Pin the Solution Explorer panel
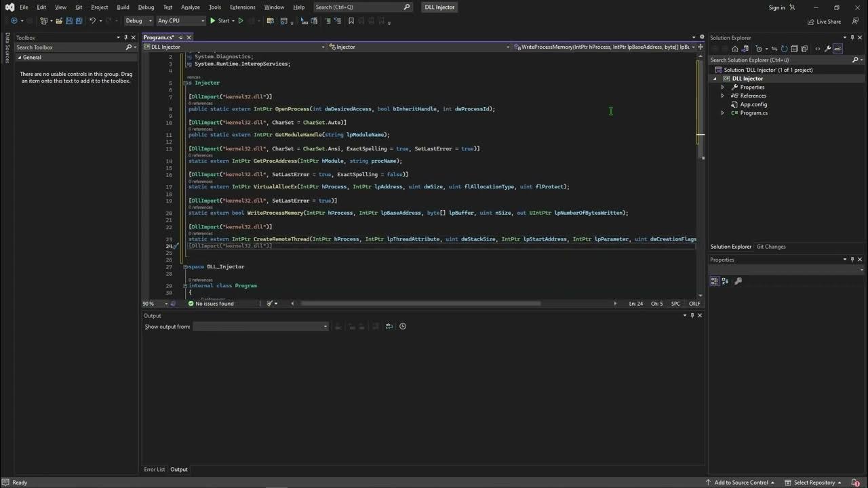 click(x=852, y=38)
